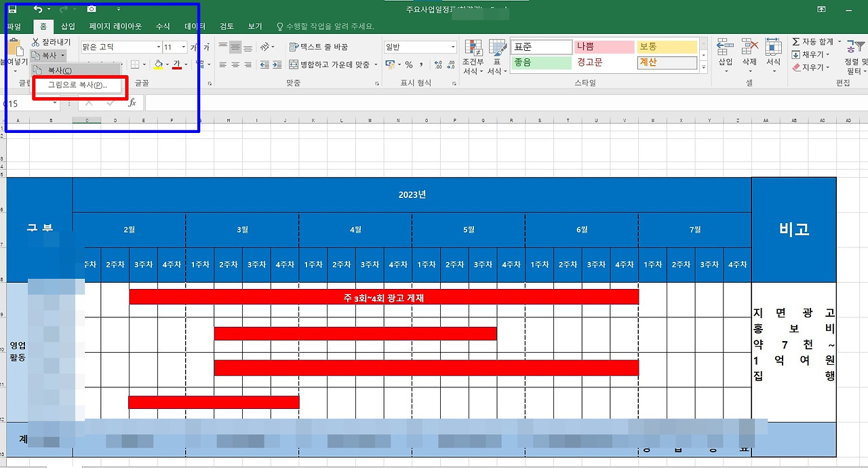Choose 그림으로 복사 from the copy menu

(77, 85)
